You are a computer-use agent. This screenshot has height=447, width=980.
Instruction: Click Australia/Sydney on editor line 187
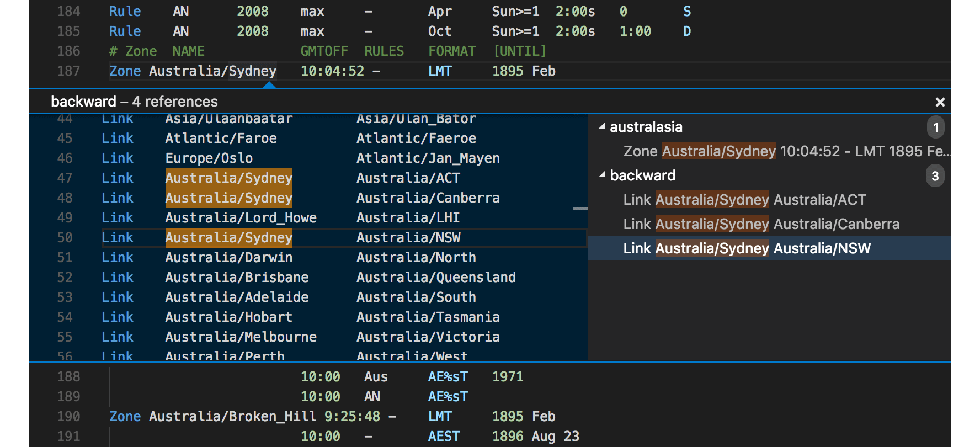(212, 71)
